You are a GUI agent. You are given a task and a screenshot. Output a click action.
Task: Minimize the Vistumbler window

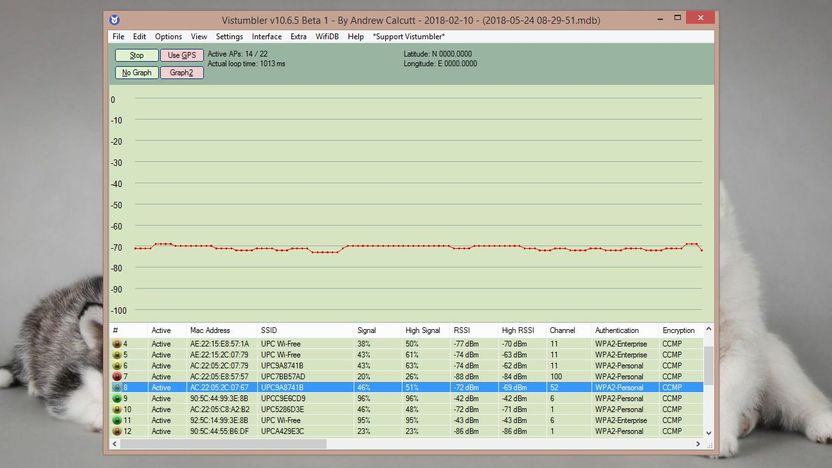660,18
